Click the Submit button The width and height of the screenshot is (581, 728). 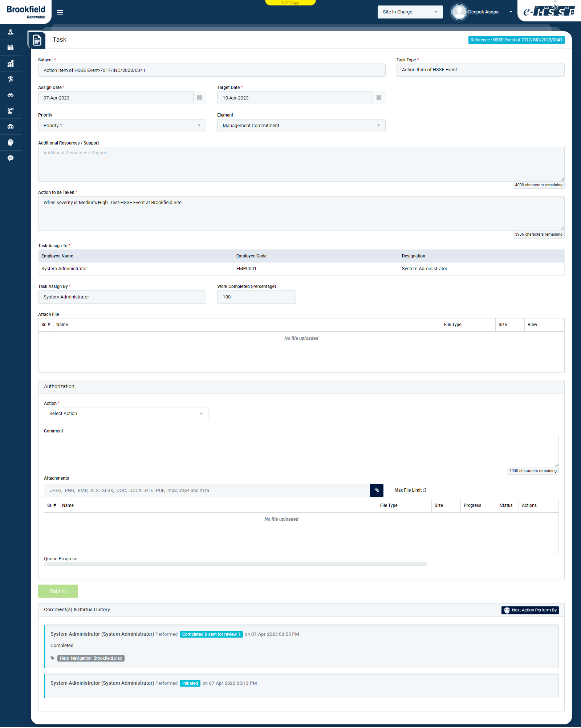click(58, 591)
